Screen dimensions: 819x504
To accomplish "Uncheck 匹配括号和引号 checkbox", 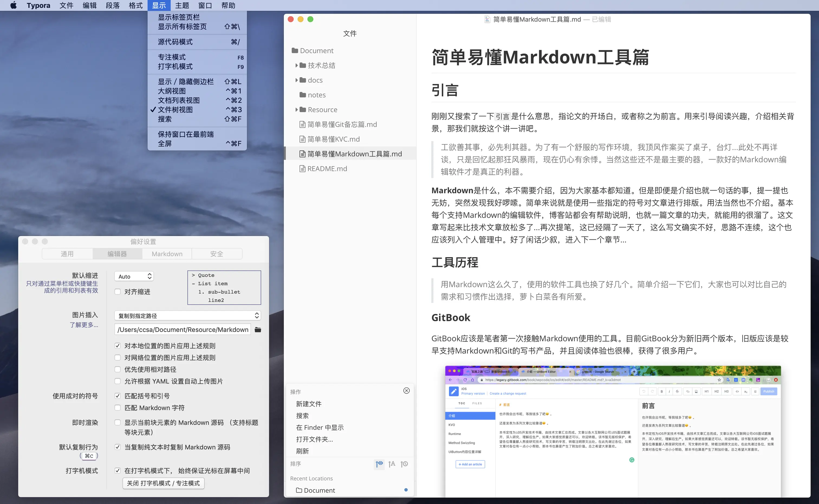I will click(118, 396).
